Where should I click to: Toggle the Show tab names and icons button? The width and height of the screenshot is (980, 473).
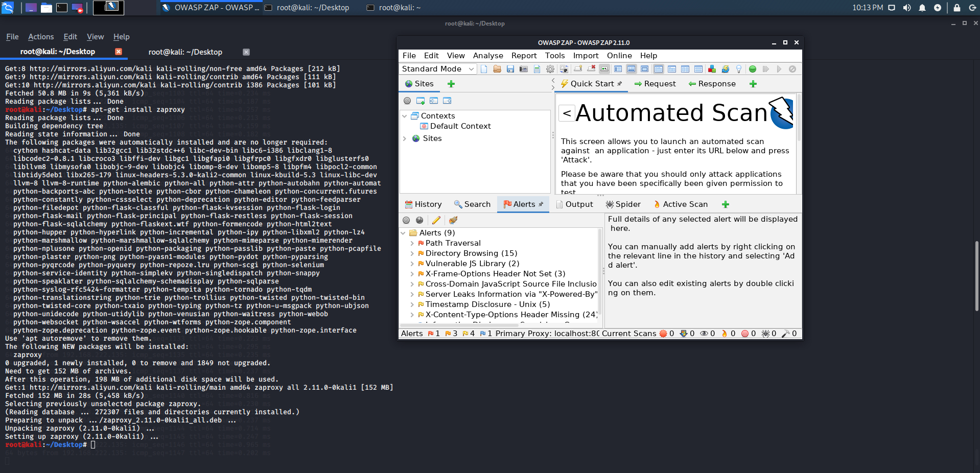pyautogui.click(x=604, y=69)
